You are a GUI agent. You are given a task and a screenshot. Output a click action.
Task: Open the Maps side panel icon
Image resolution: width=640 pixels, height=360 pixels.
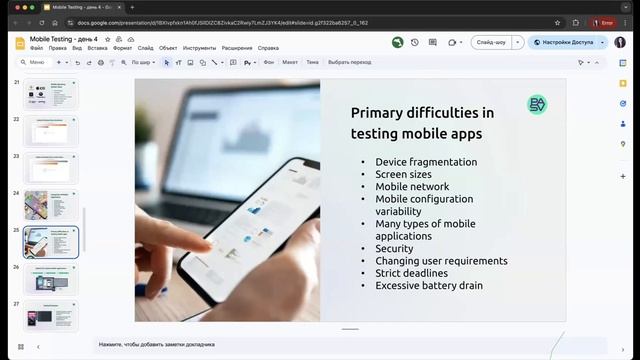[623, 144]
